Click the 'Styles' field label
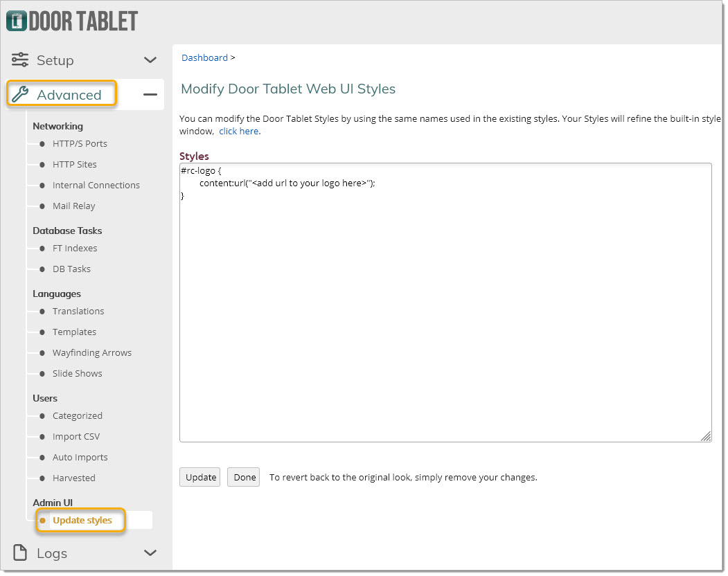This screenshot has width=728, height=576. 194,156
